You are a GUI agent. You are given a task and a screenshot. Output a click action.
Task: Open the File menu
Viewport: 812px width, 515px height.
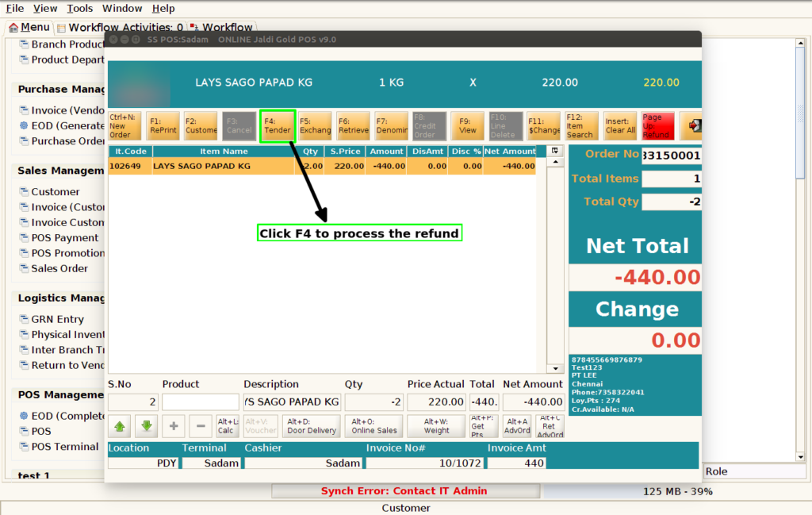(15, 8)
